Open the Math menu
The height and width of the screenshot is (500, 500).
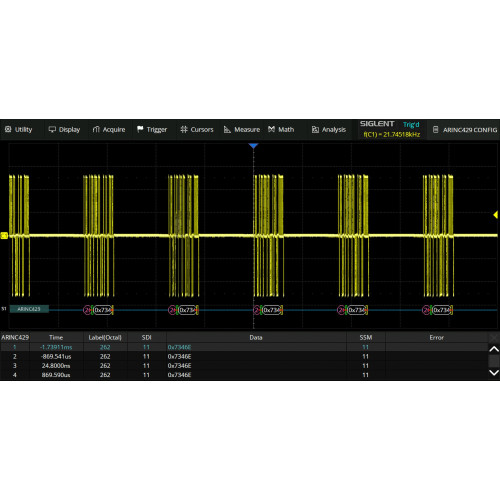[x=281, y=129]
